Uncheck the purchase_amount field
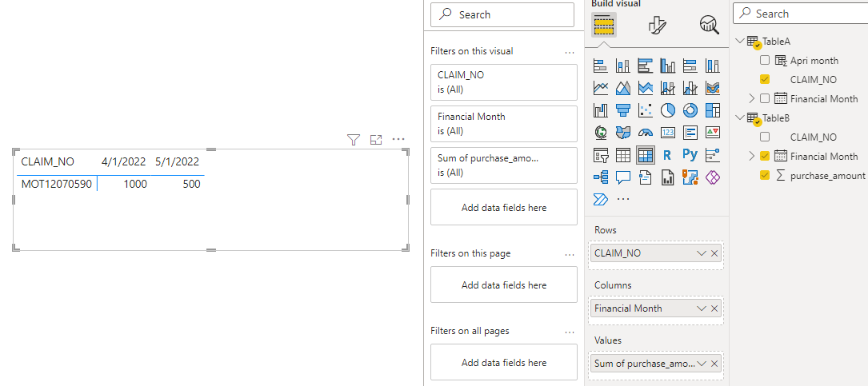This screenshot has height=386, width=868. point(765,175)
